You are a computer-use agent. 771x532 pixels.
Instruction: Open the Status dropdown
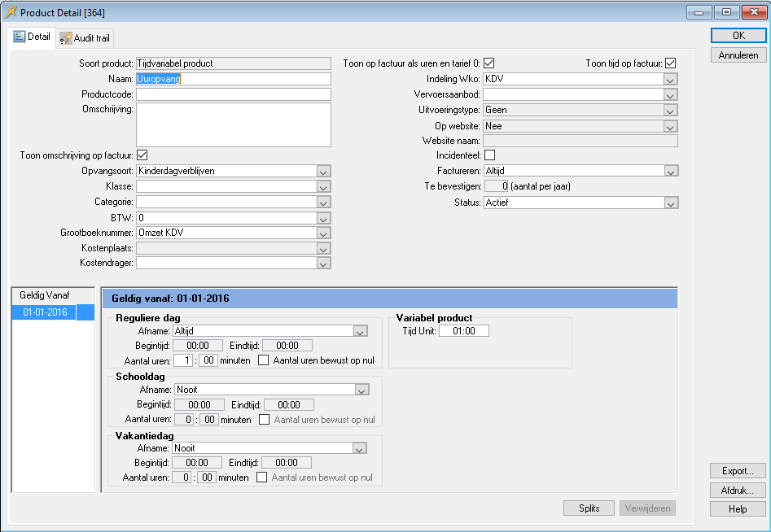coord(670,203)
